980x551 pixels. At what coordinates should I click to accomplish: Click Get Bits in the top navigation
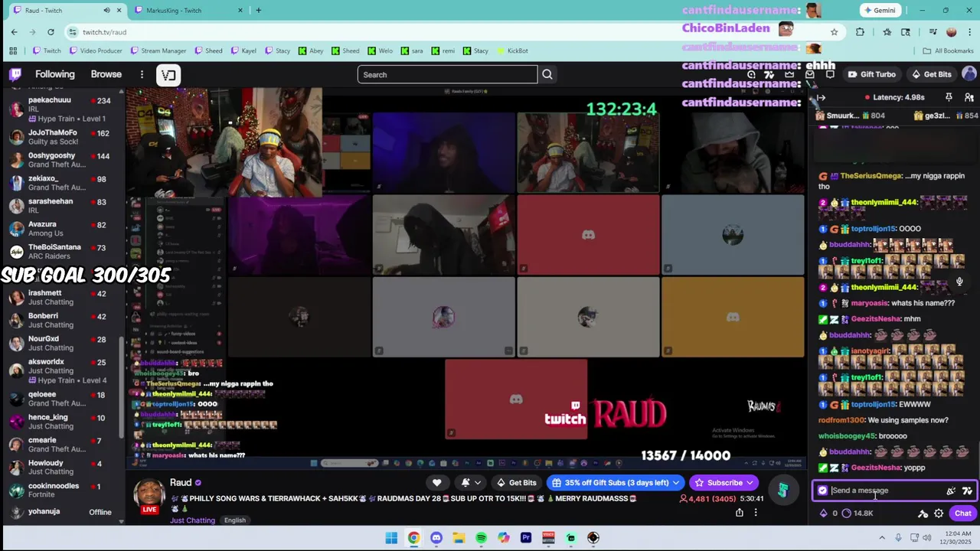pos(931,74)
